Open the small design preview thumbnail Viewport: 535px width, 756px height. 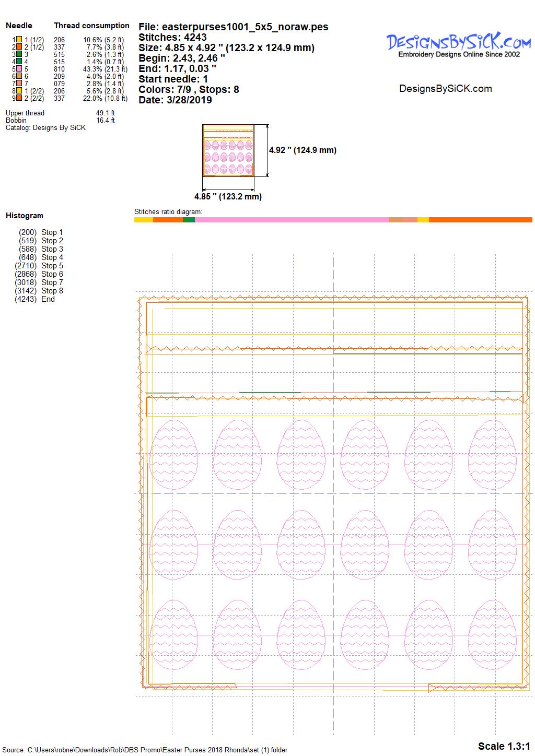point(228,151)
